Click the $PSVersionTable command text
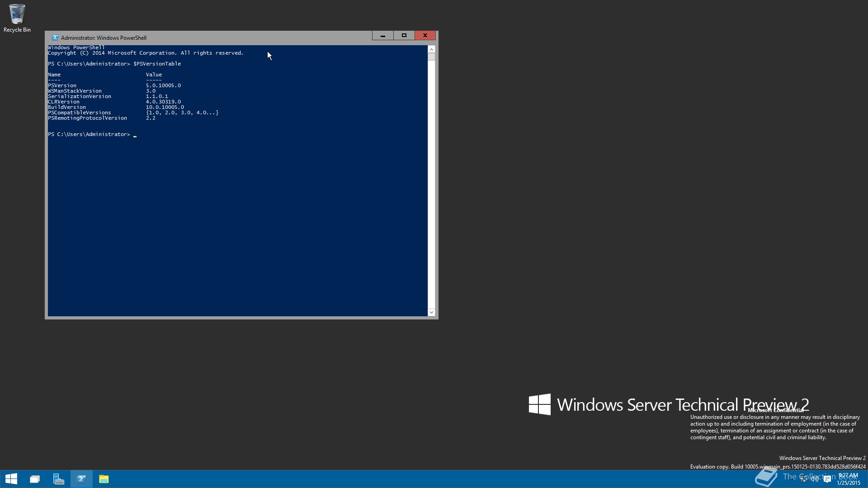The height and width of the screenshot is (488, 868). (157, 64)
